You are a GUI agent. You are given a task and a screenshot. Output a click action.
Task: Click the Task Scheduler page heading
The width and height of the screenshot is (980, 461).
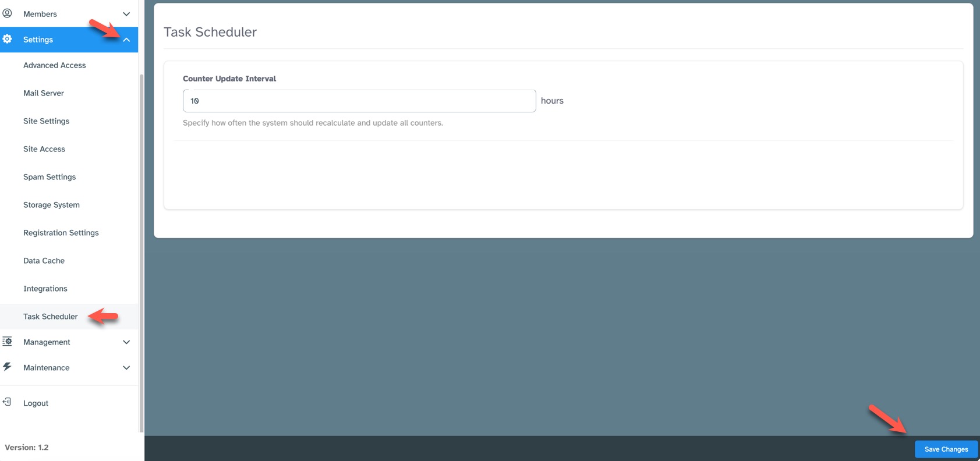210,32
